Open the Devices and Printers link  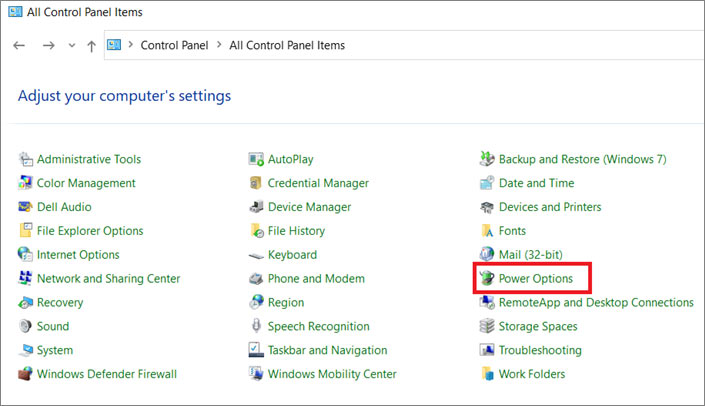550,207
